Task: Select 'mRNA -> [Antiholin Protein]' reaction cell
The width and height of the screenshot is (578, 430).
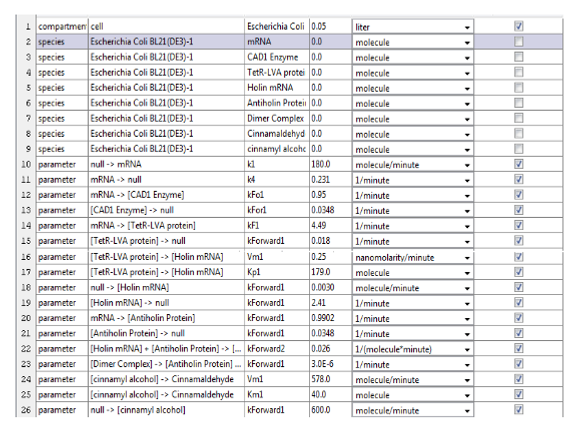Action: [166, 318]
